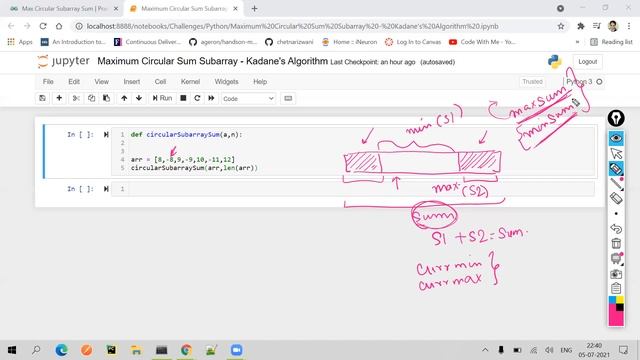Select the pencil drawing tool

click(616, 183)
